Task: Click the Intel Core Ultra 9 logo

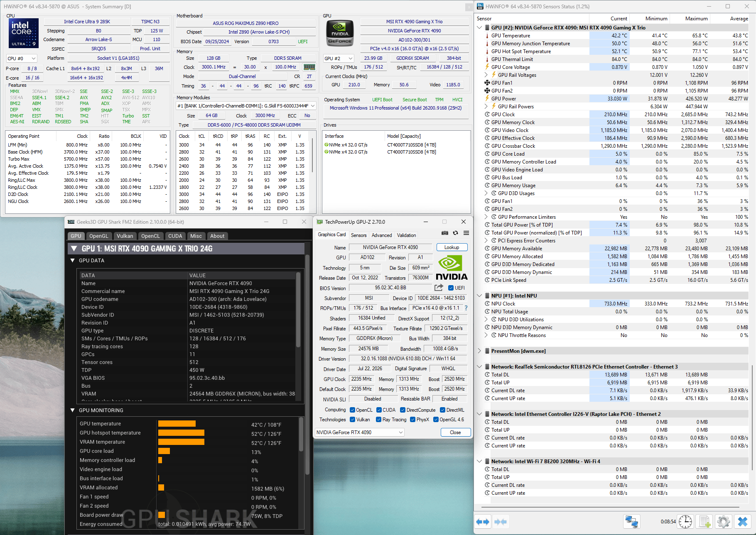Action: (x=24, y=33)
